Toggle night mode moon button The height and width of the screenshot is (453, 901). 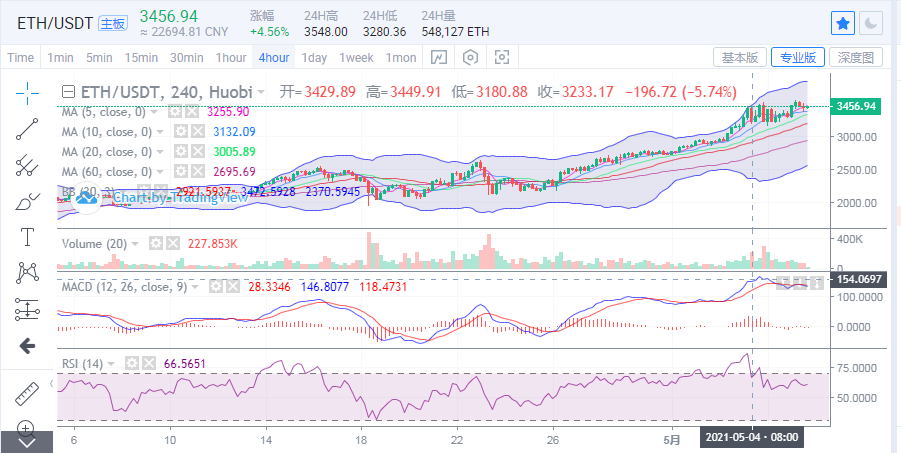click(871, 22)
